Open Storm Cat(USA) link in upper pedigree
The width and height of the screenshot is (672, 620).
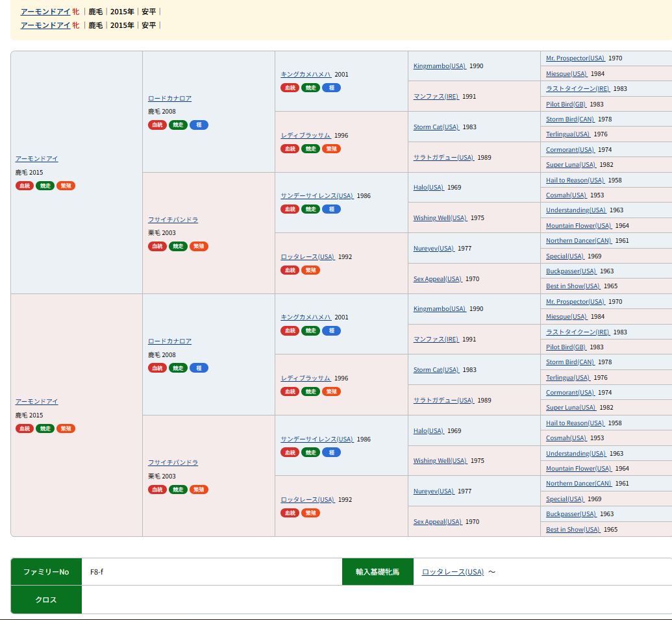click(x=436, y=127)
